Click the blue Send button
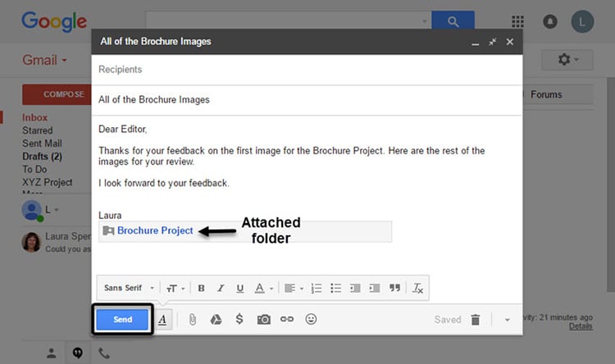This screenshot has width=615, height=364. 122,319
